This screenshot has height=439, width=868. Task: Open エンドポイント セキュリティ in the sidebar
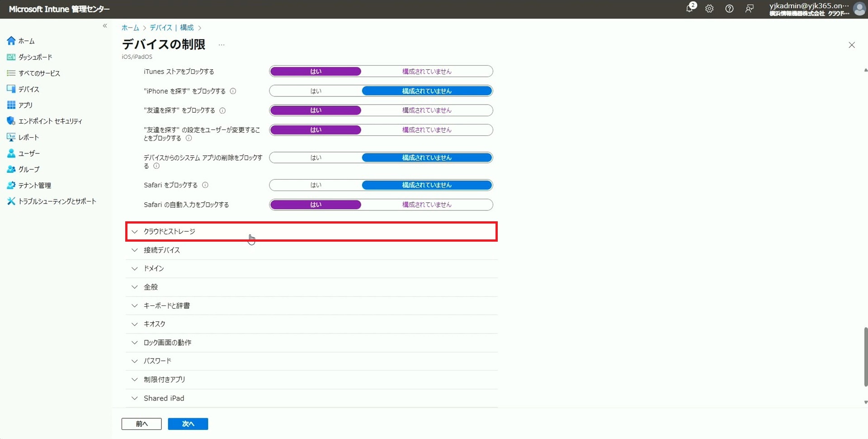coord(50,121)
